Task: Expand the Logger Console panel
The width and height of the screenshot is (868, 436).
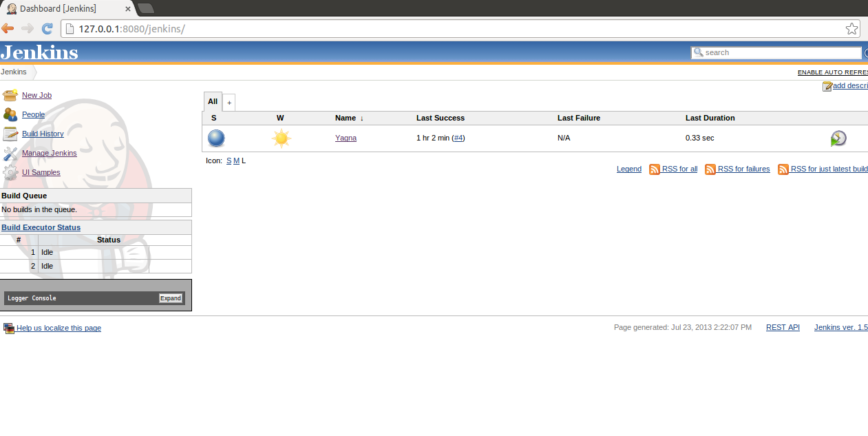Action: point(170,298)
